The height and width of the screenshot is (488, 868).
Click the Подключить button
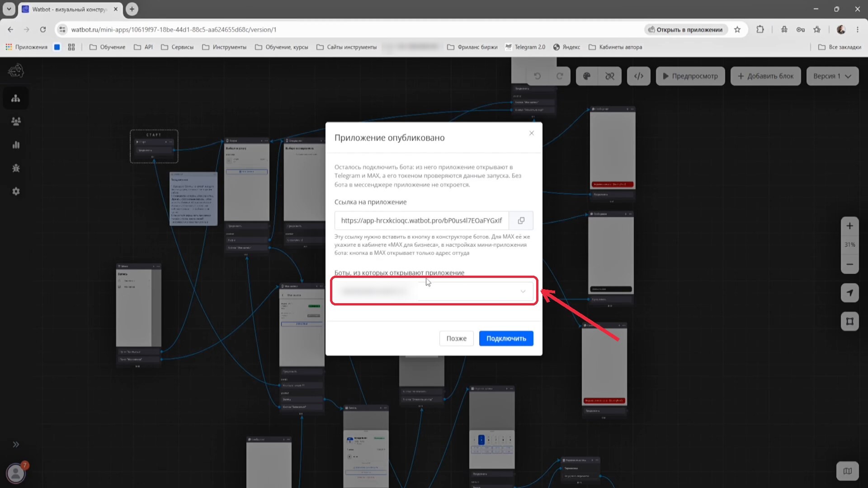506,338
